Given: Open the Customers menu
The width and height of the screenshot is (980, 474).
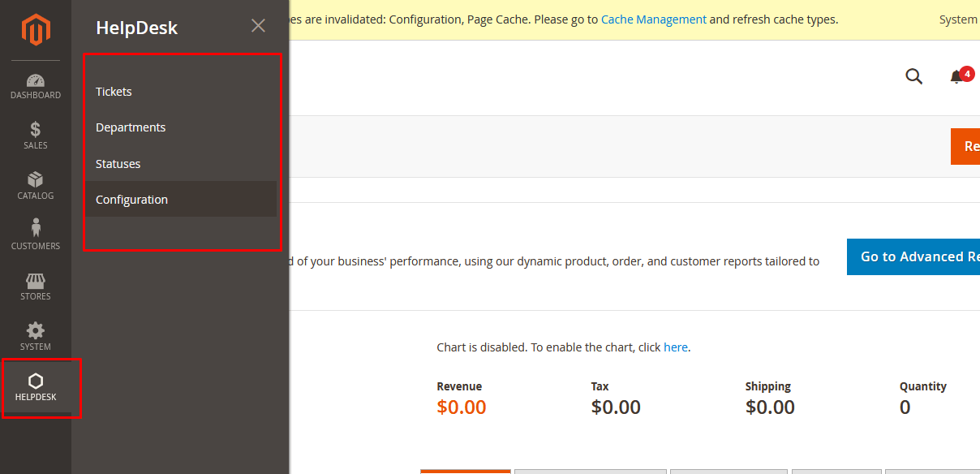Looking at the screenshot, I should [36, 236].
